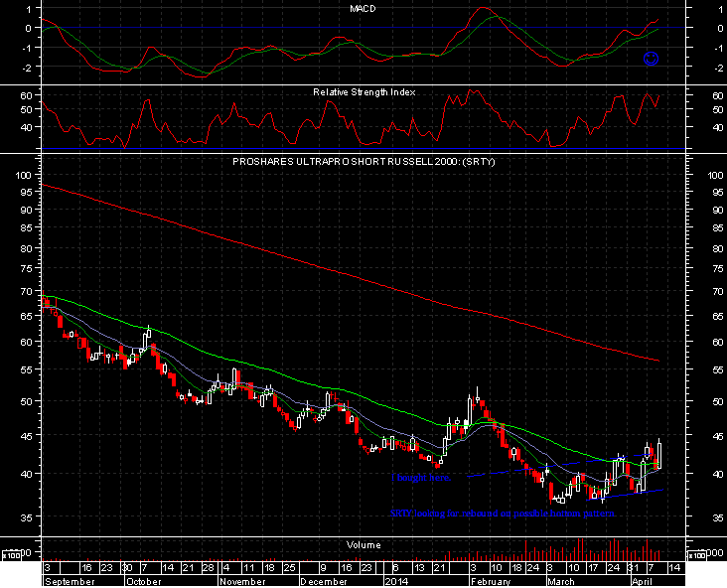Click the November month label
Image resolution: width=727 pixels, height=588 pixels.
click(242, 581)
